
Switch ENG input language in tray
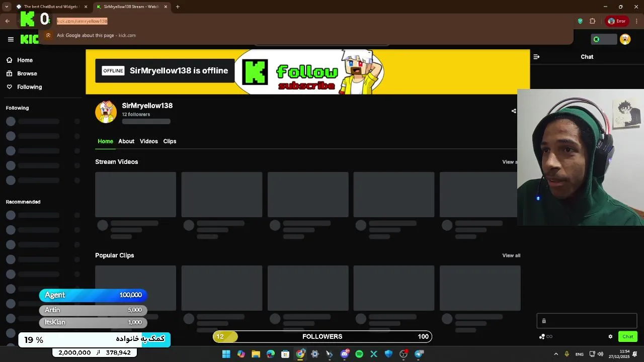[580, 354]
